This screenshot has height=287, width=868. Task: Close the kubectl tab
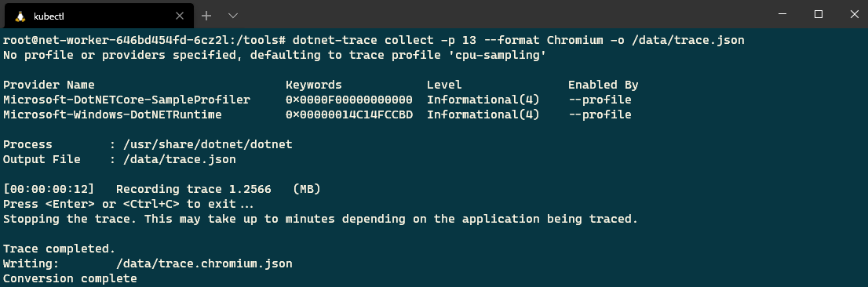(180, 16)
